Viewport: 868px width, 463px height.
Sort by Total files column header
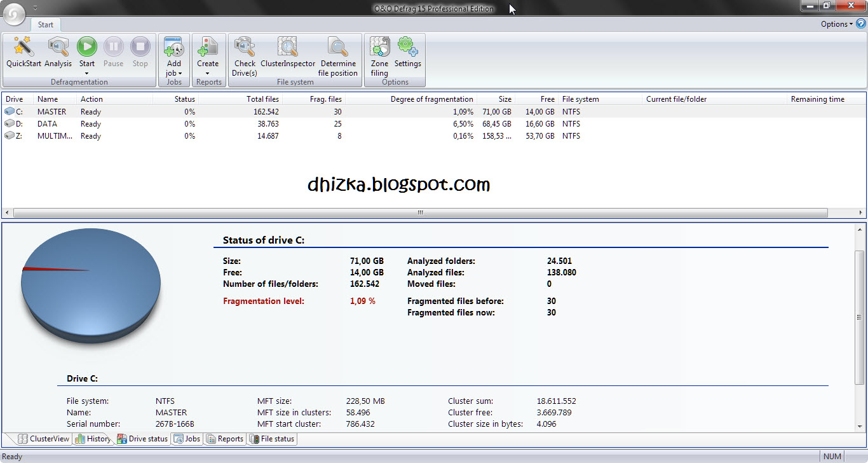coord(240,99)
